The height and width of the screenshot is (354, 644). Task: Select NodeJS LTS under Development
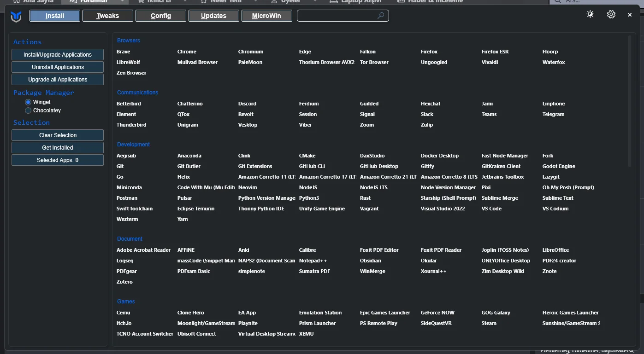374,187
